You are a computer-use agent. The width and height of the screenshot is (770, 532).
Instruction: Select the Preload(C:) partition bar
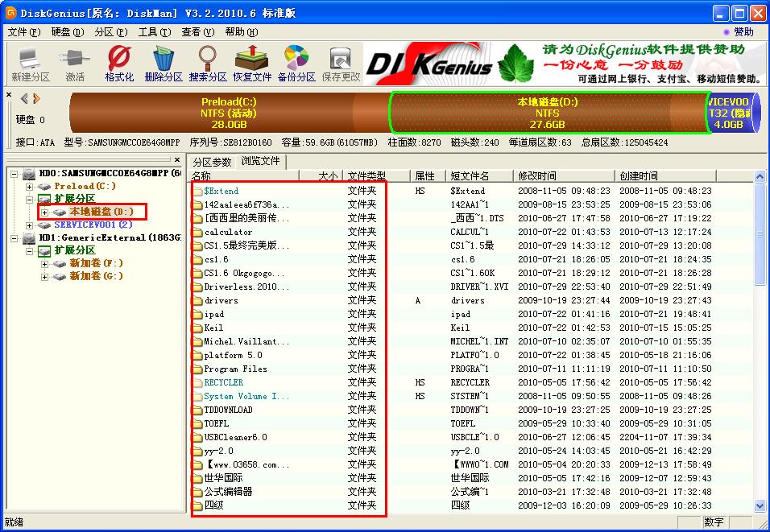[229, 113]
